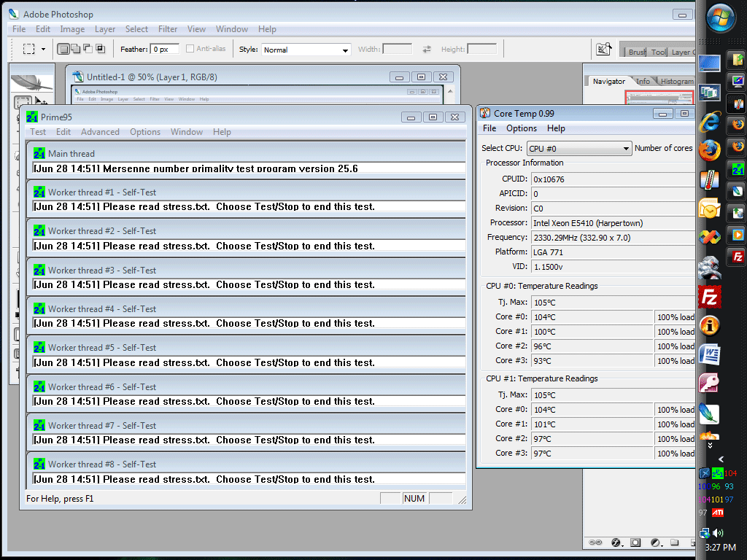Viewport: 747px width, 560px height.
Task: Open the ATI tray icon
Action: point(718,513)
